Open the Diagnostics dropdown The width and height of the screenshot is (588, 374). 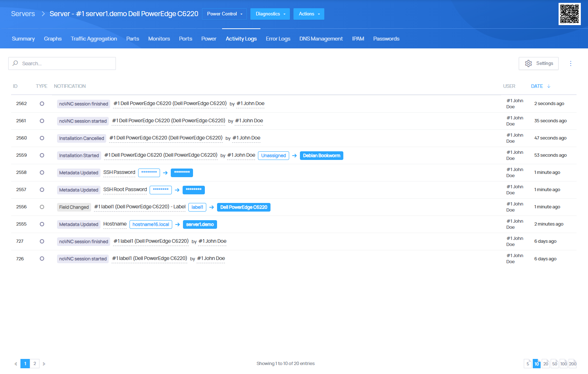[x=270, y=14]
